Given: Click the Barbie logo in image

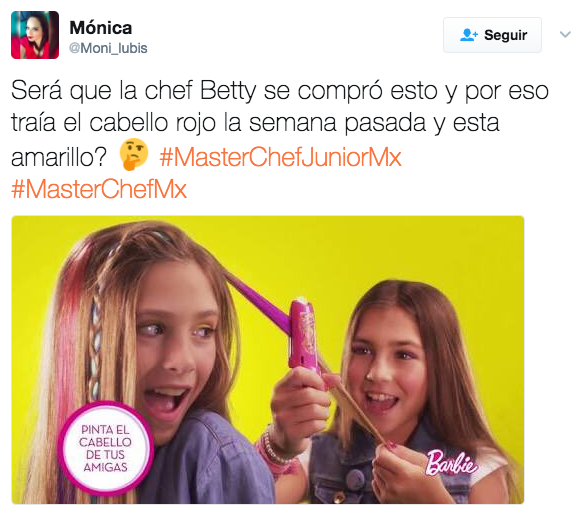Looking at the screenshot, I should coord(451,463).
